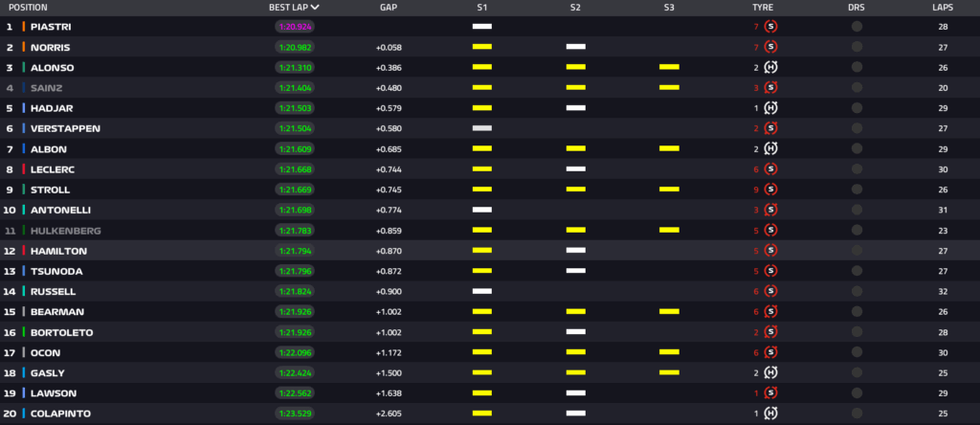The width and height of the screenshot is (980, 425).
Task: Click the DRS indicator for Norris
Action: click(856, 47)
